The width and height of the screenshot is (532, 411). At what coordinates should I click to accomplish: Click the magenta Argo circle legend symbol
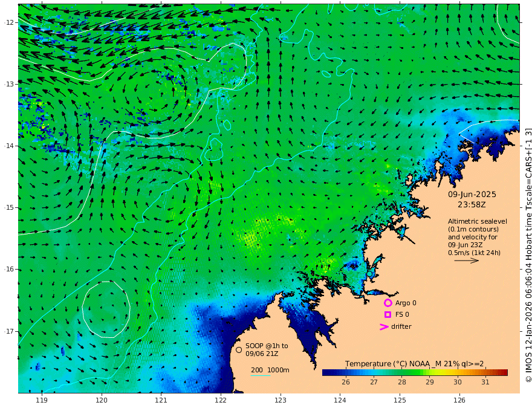388,303
